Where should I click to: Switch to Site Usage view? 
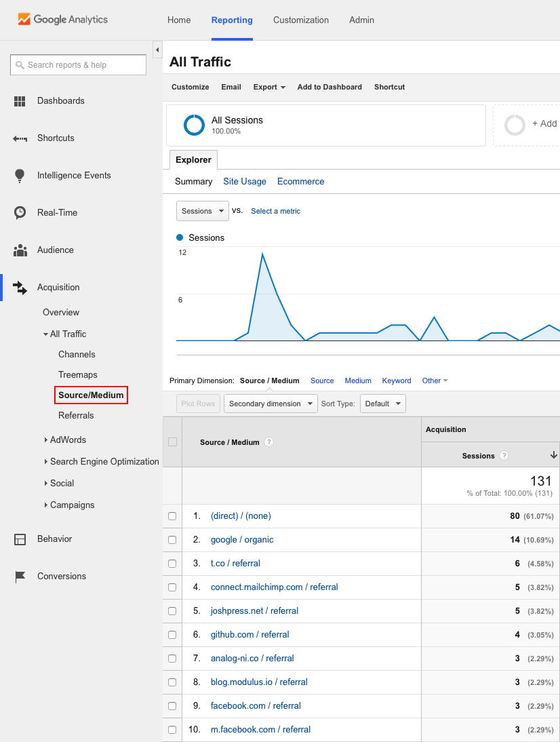tap(245, 182)
